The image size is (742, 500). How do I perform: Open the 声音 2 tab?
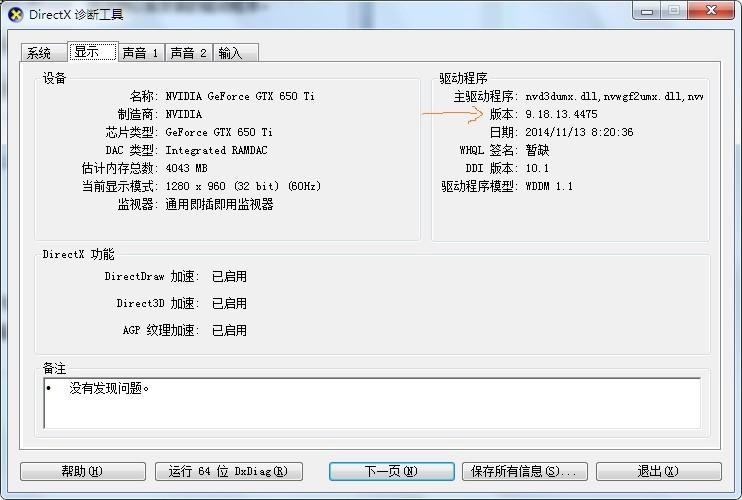[189, 53]
